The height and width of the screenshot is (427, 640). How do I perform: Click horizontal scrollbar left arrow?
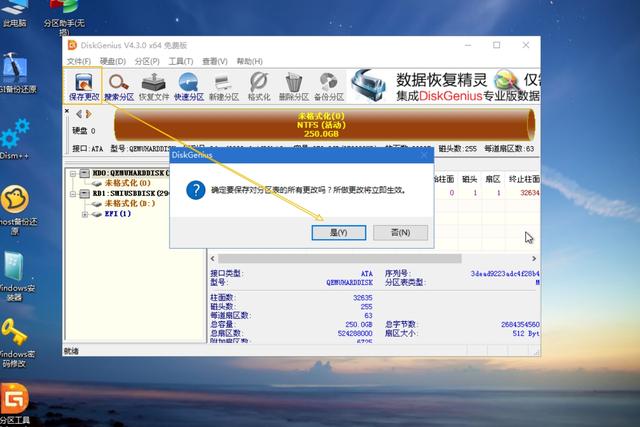point(213,259)
